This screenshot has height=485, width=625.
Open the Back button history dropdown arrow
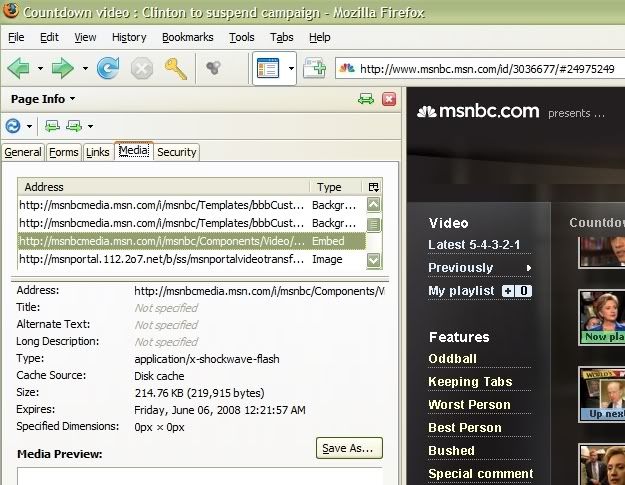point(40,69)
